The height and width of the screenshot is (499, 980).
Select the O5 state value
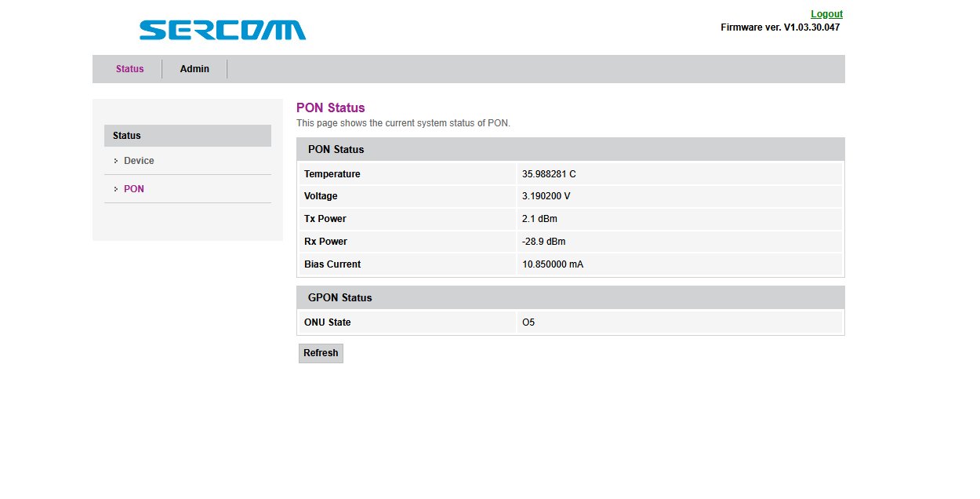point(528,322)
